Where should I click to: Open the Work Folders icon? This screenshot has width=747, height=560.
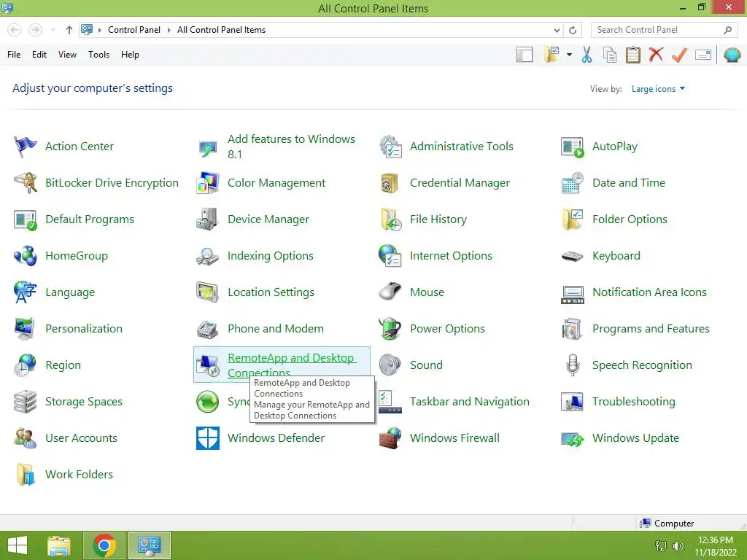pyautogui.click(x=26, y=474)
